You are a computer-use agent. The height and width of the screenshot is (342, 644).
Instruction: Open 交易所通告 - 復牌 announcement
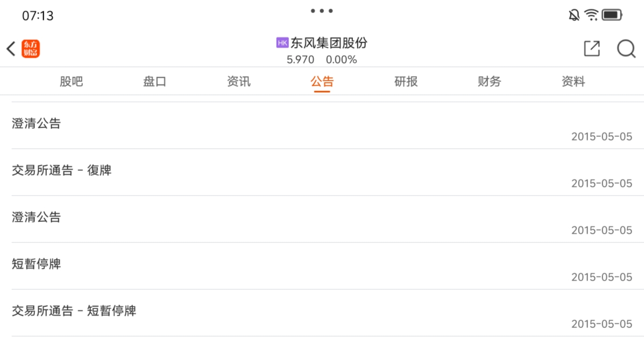322,172
